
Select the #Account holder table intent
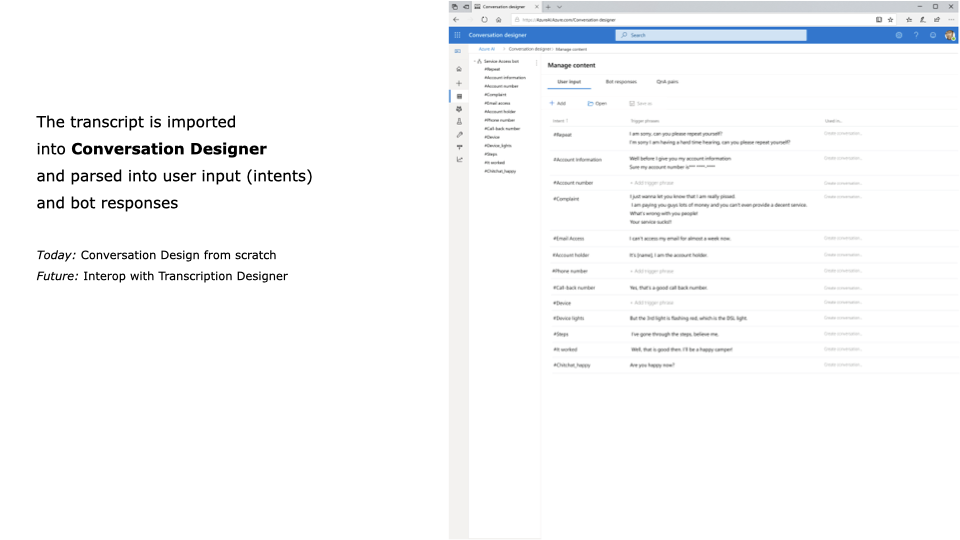(x=571, y=255)
